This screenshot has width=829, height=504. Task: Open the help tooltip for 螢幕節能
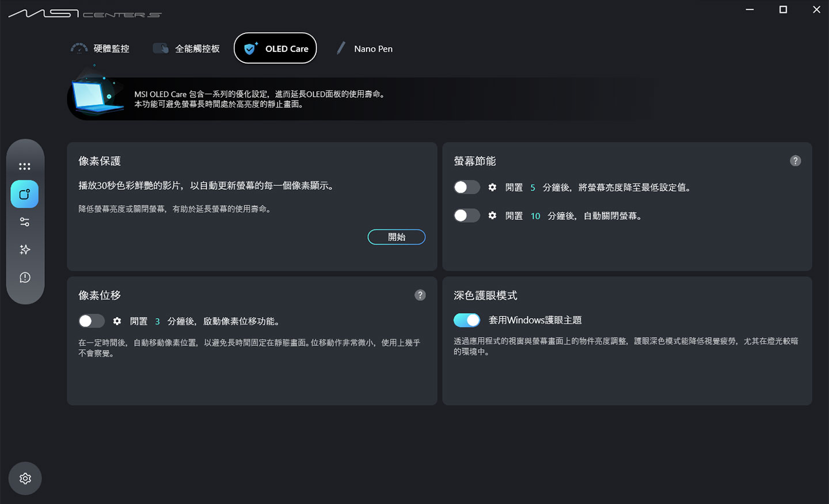click(796, 161)
